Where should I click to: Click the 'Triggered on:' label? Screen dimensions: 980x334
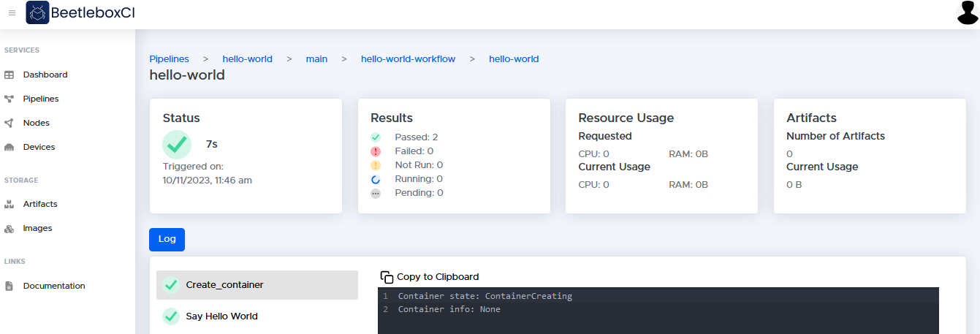[193, 167]
